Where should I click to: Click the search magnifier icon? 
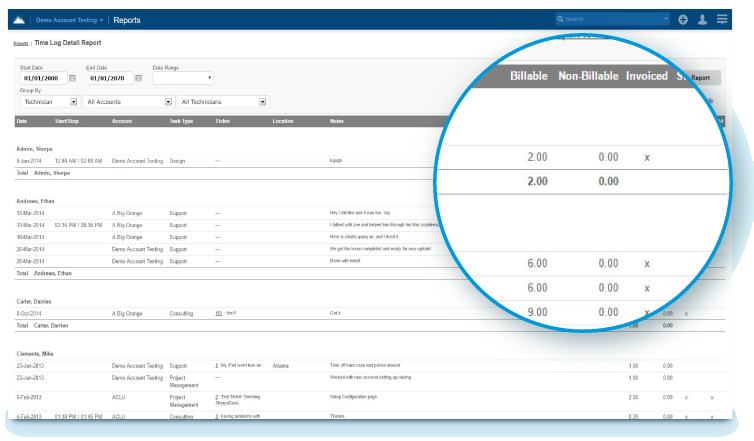coord(561,19)
